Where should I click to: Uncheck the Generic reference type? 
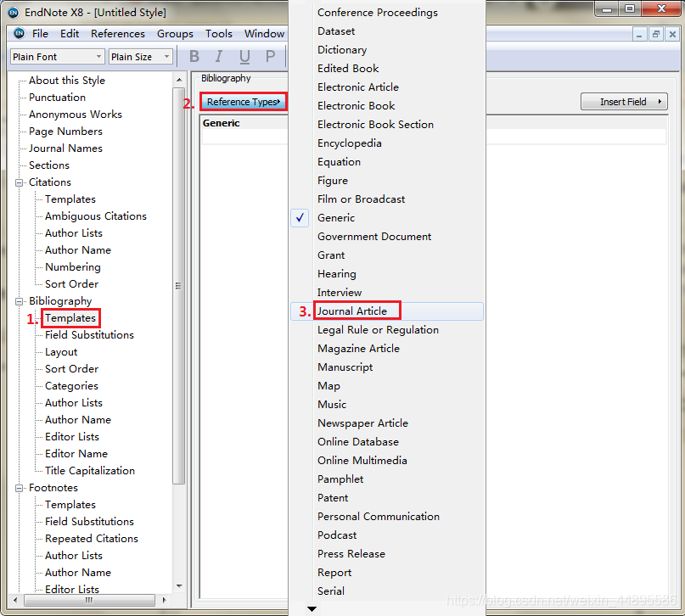pyautogui.click(x=387, y=218)
